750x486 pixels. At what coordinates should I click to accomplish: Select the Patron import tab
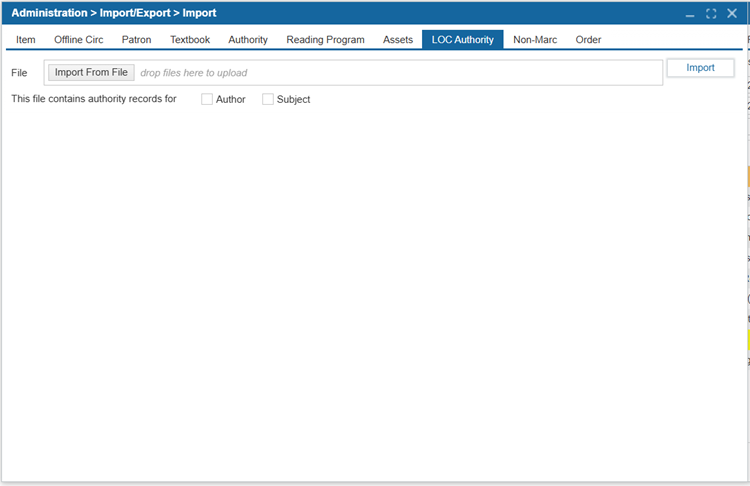136,40
